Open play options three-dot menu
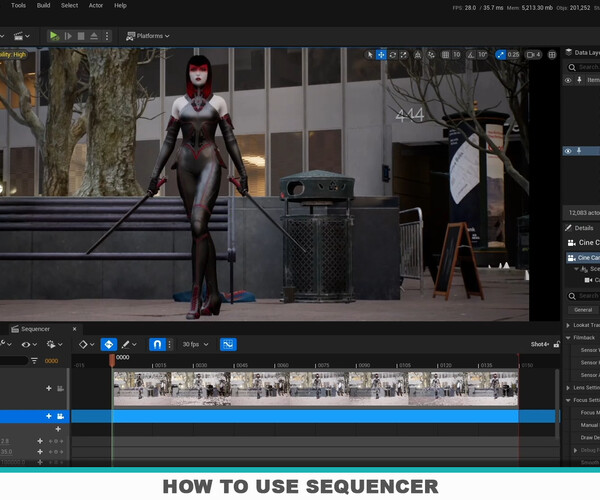600x500 pixels. [107, 36]
